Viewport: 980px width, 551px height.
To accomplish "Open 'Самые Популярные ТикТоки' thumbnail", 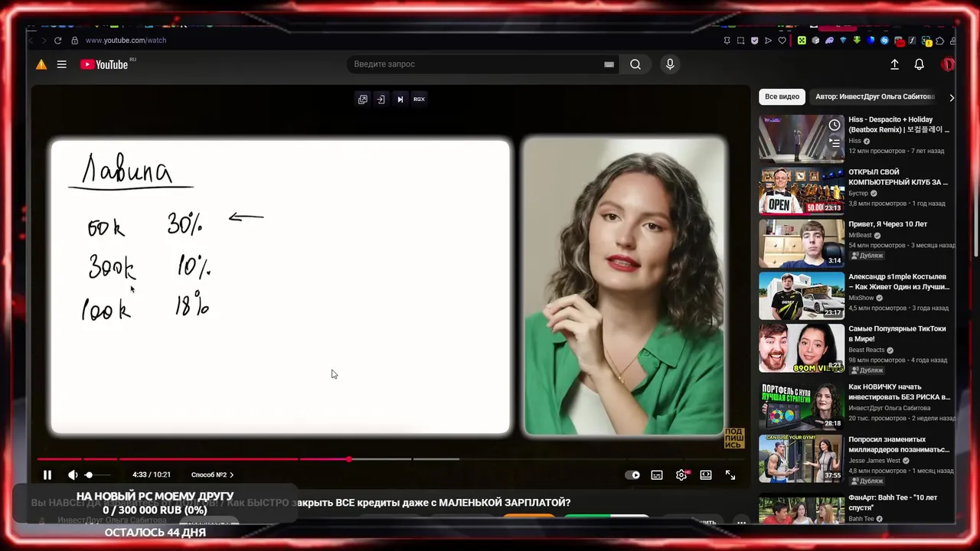I will (x=802, y=348).
